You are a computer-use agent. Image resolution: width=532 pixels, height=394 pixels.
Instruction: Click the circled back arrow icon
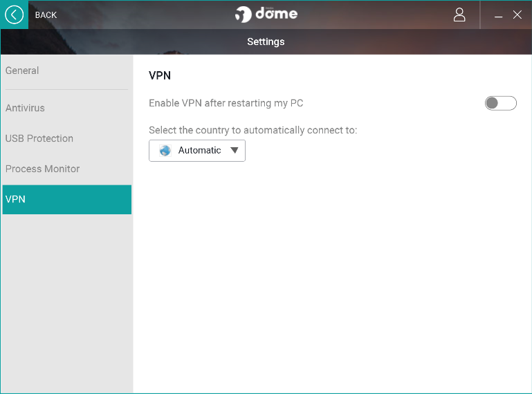pos(14,15)
